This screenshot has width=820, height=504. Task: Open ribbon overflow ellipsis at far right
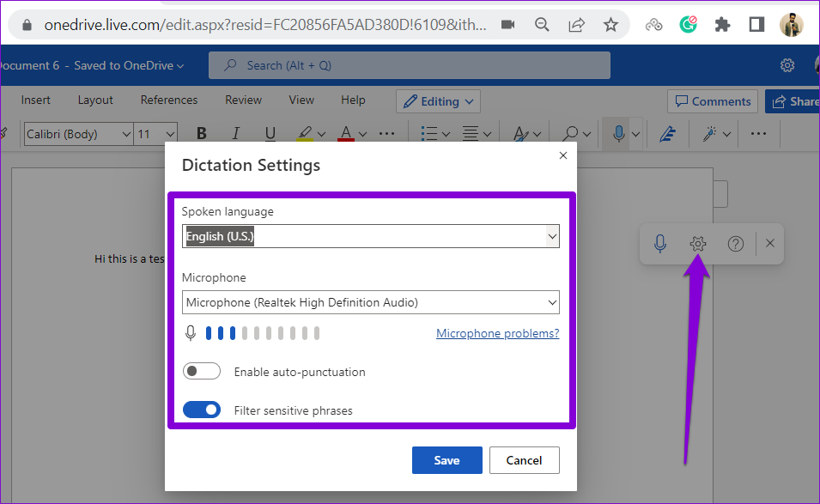tap(758, 134)
